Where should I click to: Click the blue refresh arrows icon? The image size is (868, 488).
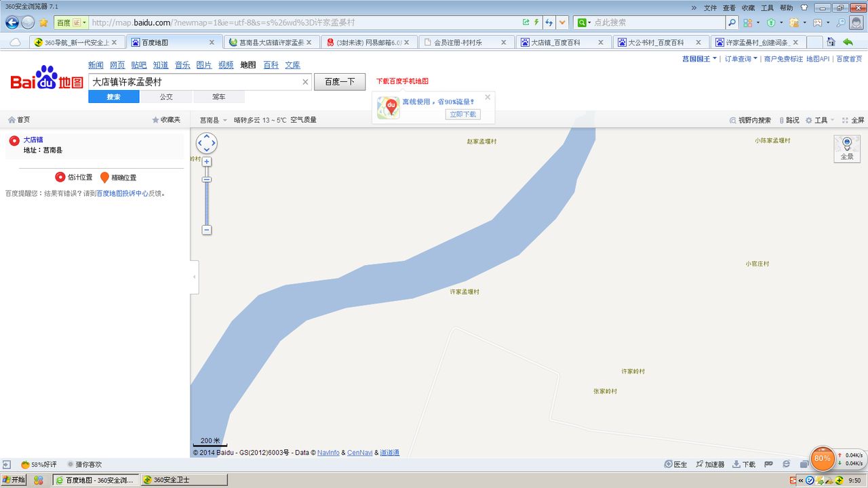(549, 22)
